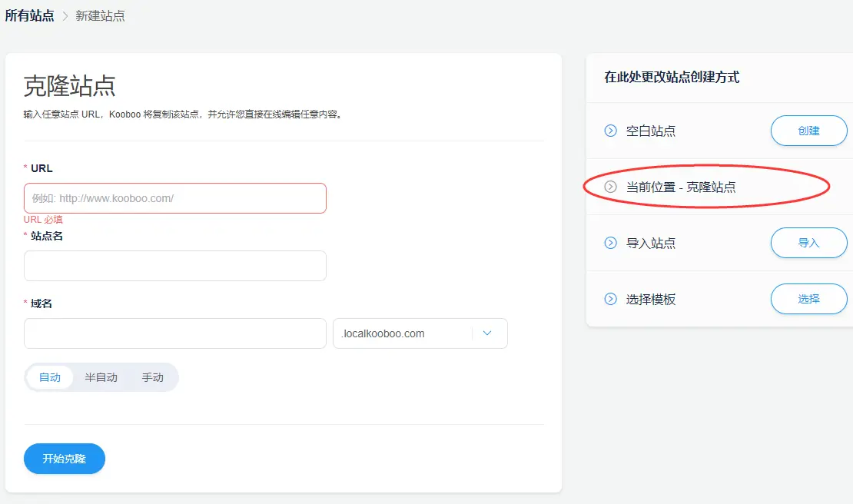Click the 导入 button
Viewport: 853px width, 504px height.
coord(808,243)
